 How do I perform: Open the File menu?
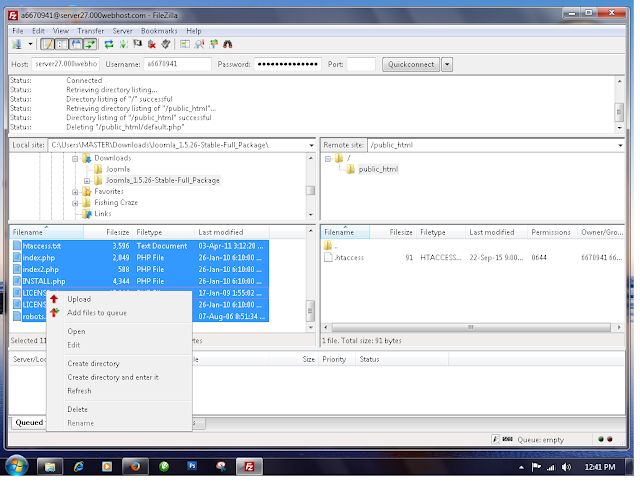click(x=18, y=31)
